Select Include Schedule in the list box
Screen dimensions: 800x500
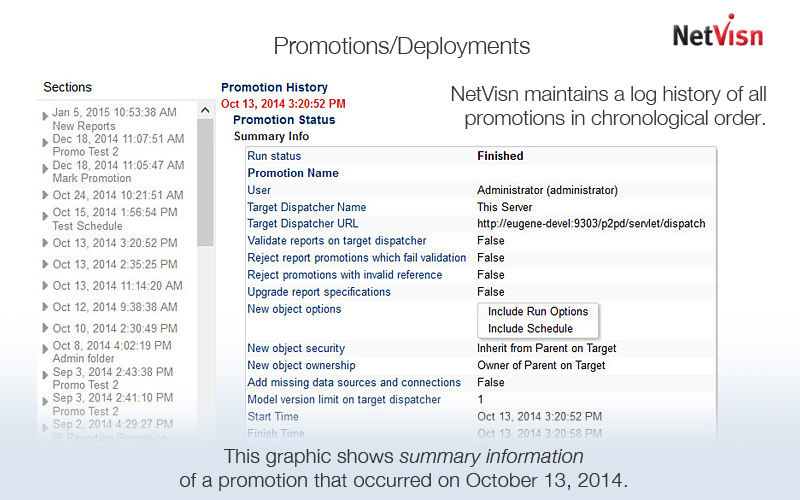pyautogui.click(x=530, y=329)
